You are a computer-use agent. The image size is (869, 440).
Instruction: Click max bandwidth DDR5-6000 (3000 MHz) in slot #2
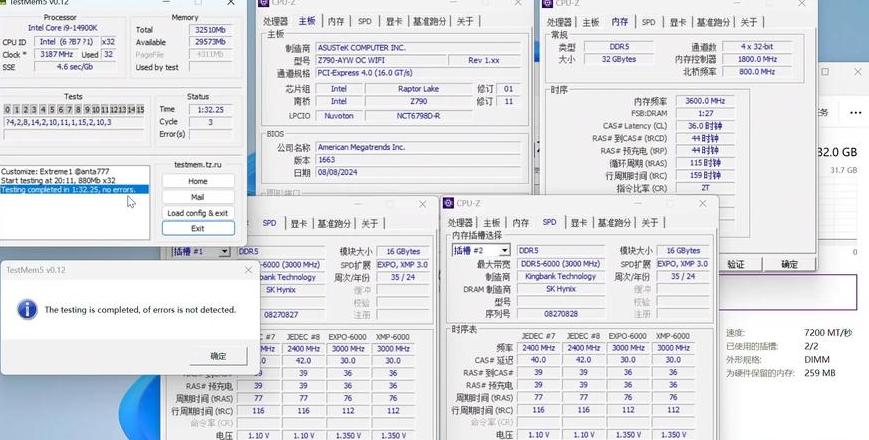[x=561, y=264]
